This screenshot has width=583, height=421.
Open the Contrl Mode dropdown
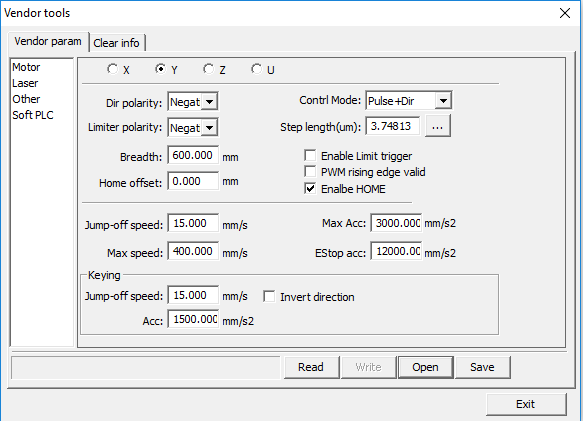(x=443, y=100)
